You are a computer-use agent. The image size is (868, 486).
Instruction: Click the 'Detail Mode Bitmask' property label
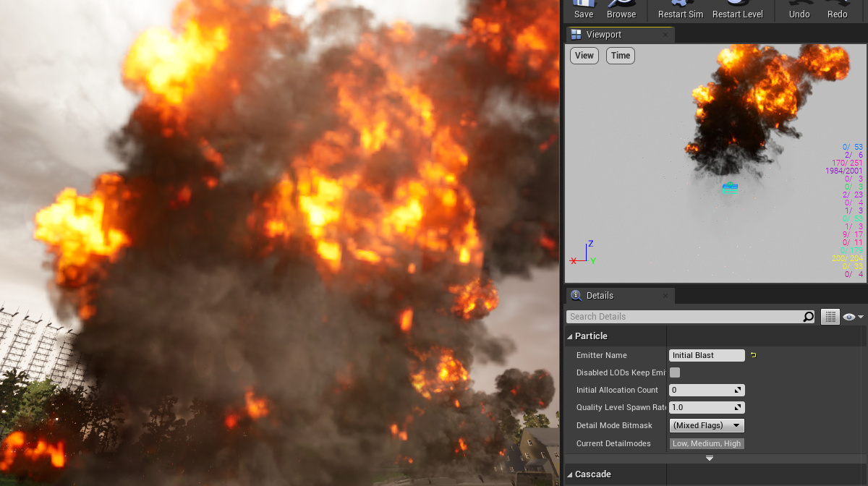point(613,425)
